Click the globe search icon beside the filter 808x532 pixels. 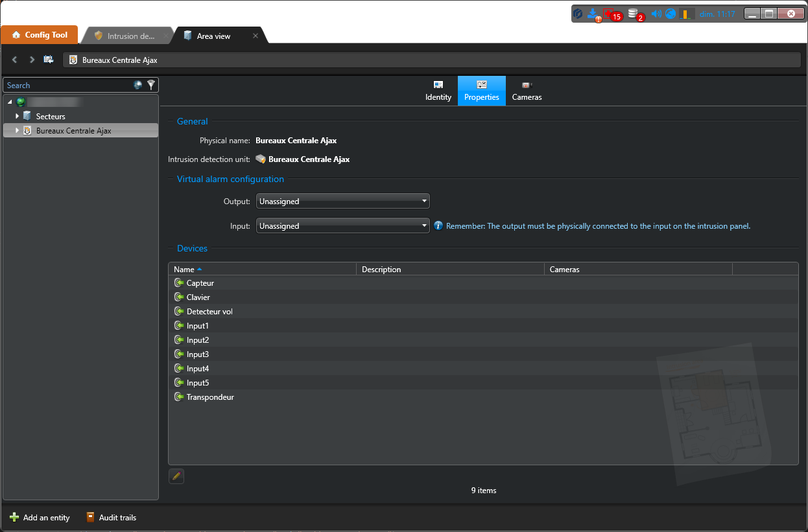pos(137,85)
